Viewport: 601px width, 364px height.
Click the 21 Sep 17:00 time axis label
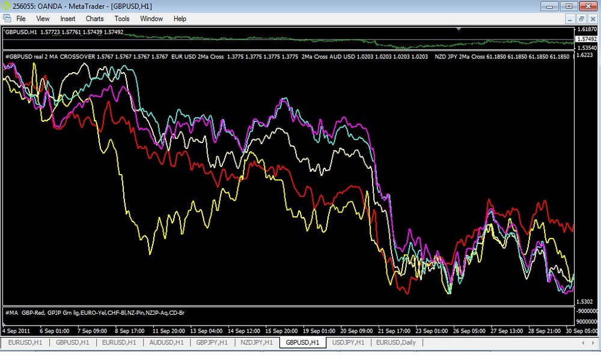(x=394, y=331)
